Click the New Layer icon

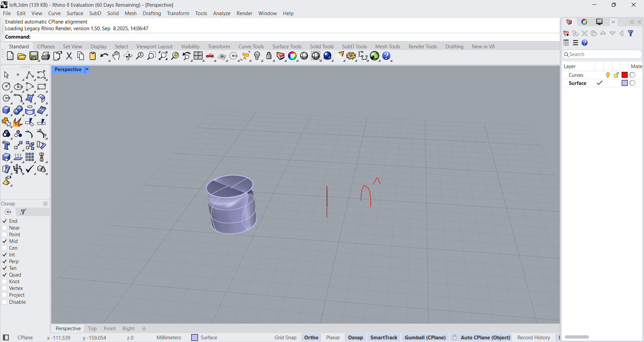pyautogui.click(x=566, y=33)
